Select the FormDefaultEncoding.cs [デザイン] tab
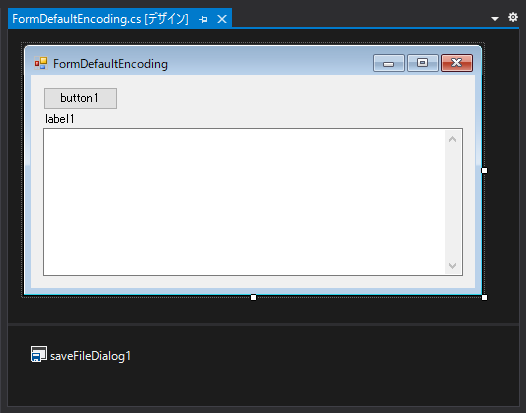 (100, 19)
